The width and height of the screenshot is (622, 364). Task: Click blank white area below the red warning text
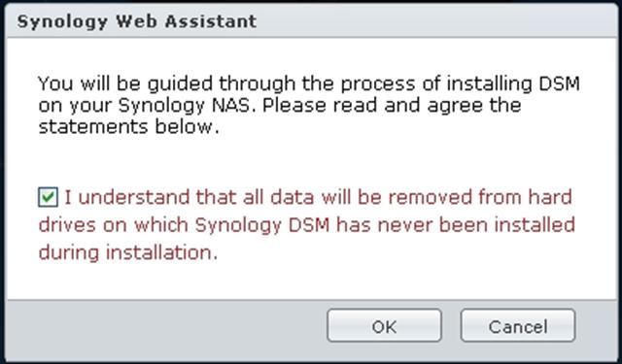[311, 281]
